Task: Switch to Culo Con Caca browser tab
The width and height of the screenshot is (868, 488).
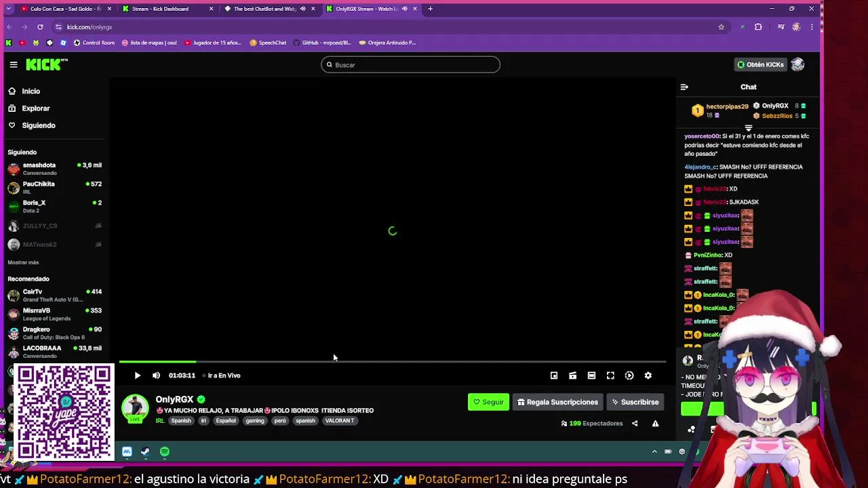Action: click(65, 9)
